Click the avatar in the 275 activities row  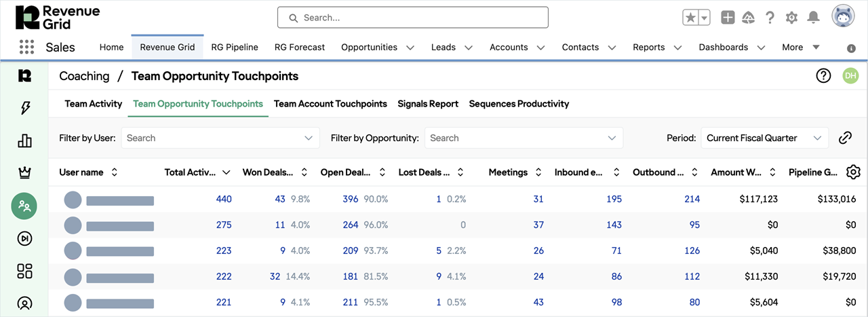[73, 225]
